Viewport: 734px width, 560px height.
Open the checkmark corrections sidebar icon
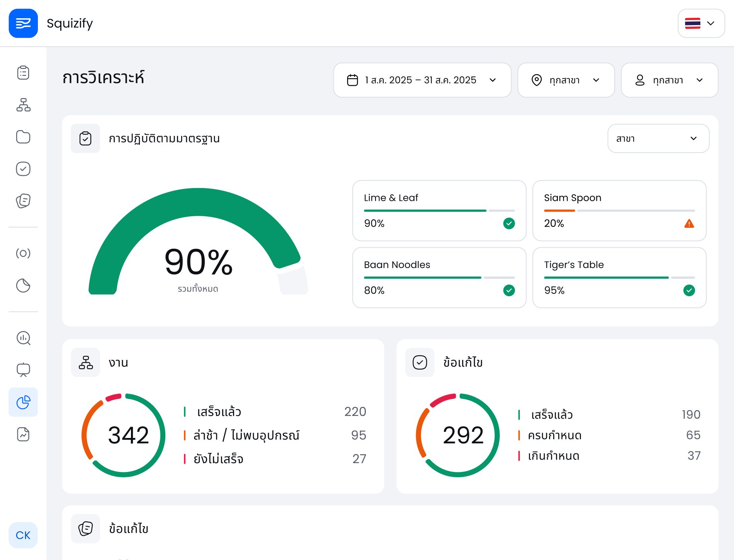click(x=23, y=169)
